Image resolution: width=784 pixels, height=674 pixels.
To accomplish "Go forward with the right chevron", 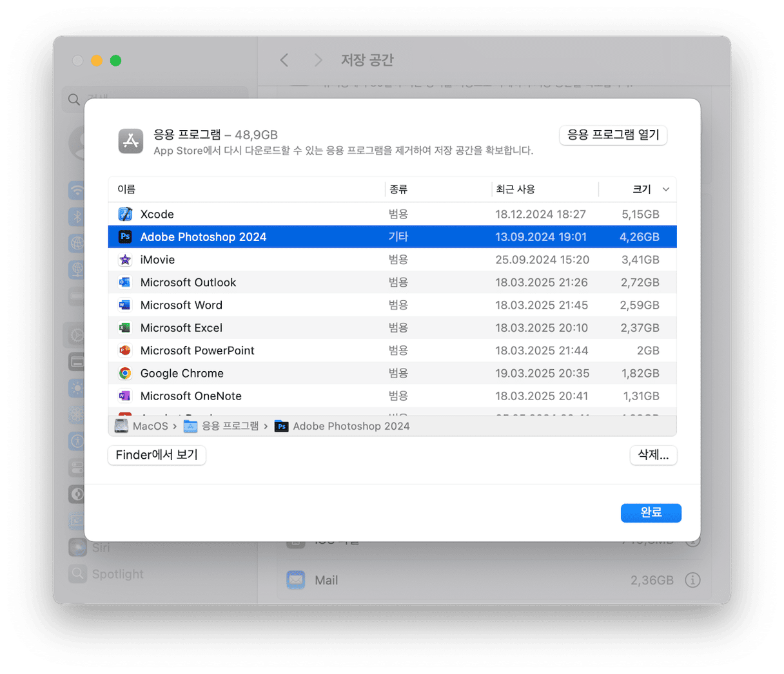I will pos(318,60).
